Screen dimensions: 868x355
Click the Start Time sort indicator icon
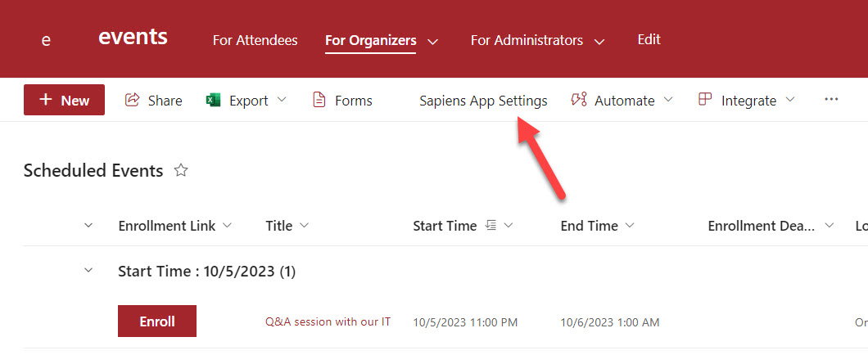click(x=491, y=226)
